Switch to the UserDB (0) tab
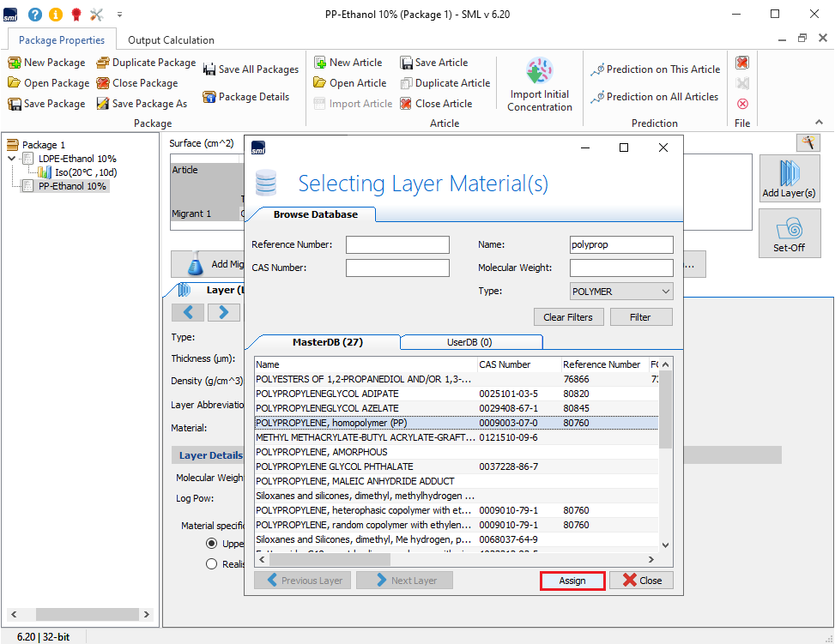Viewport: 835px width, 644px height. [x=471, y=342]
